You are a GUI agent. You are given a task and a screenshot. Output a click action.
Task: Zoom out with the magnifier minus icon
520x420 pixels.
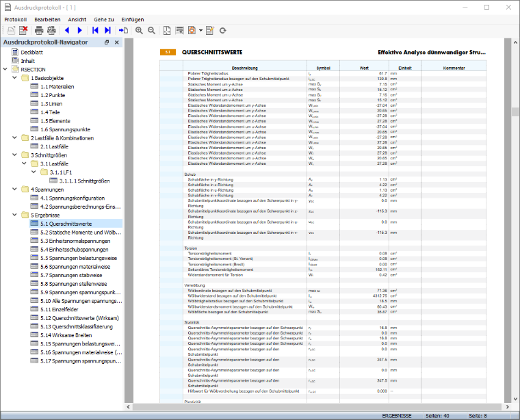[x=152, y=30]
